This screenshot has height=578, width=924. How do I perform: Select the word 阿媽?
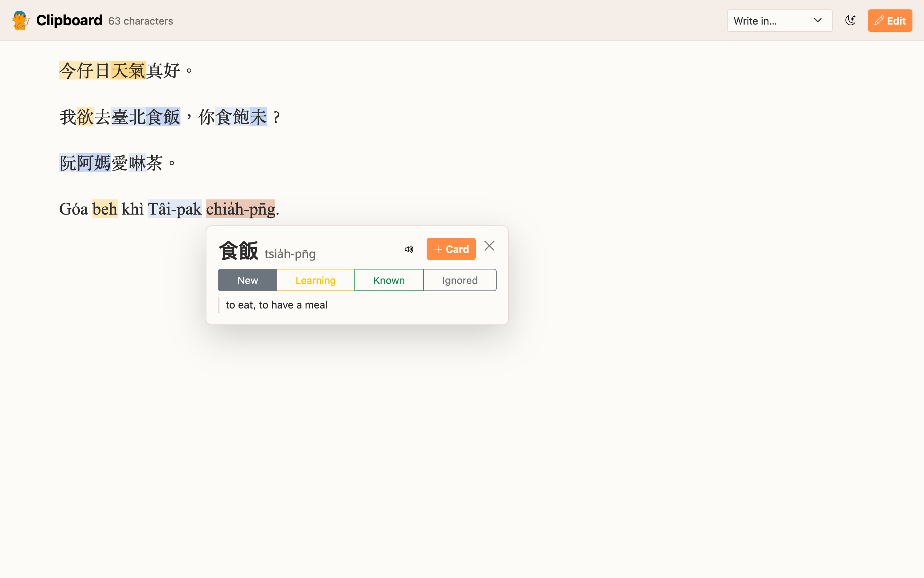(94, 163)
